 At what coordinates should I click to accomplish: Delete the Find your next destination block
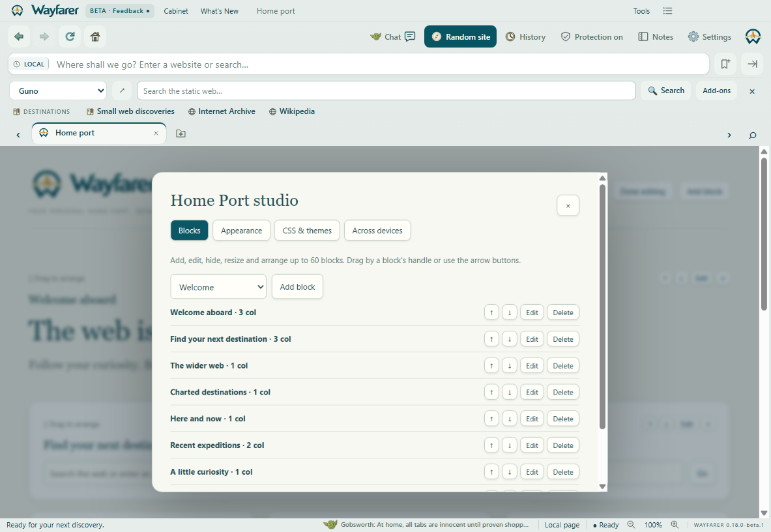tap(563, 339)
